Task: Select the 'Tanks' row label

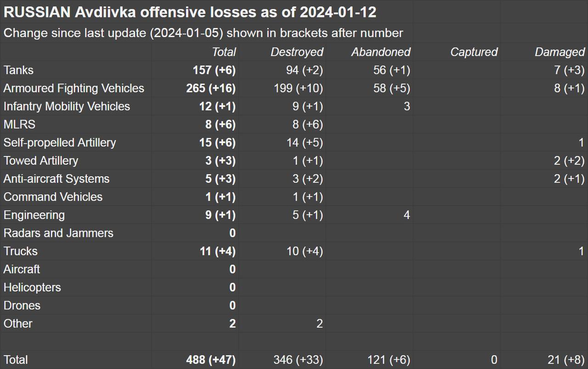Action: click(x=18, y=70)
